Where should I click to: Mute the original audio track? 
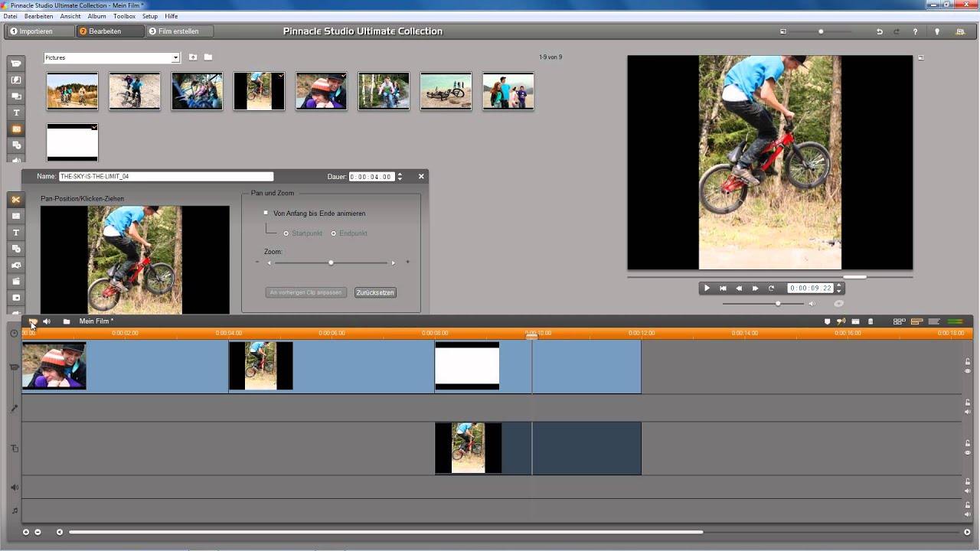[x=968, y=412]
